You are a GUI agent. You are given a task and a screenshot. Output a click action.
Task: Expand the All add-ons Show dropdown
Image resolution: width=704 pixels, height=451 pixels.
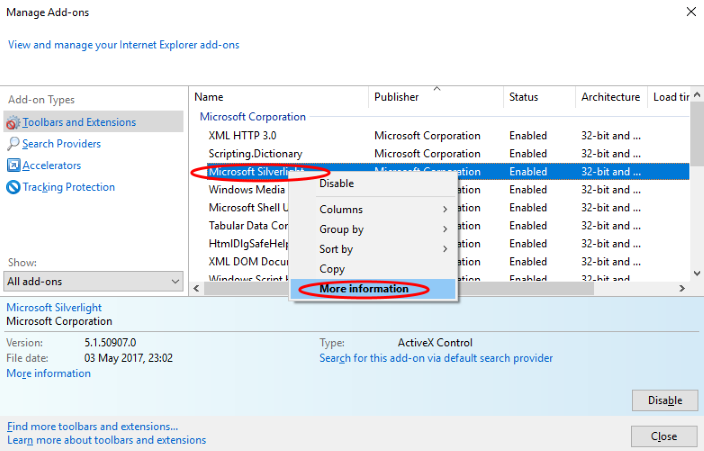tap(93, 281)
